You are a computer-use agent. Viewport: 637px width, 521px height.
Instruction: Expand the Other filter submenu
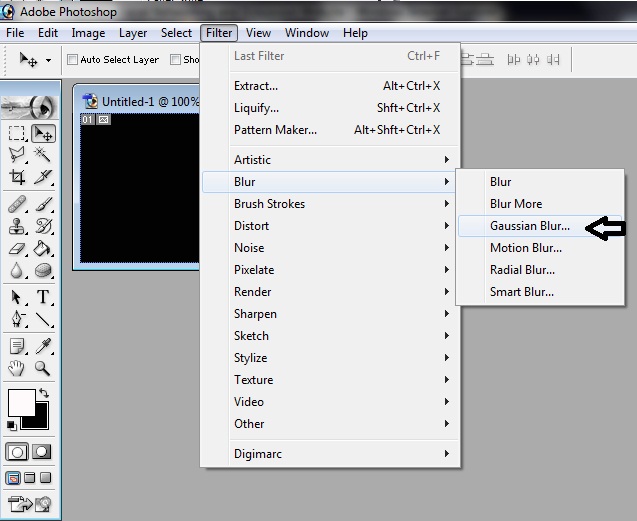[x=331, y=423]
